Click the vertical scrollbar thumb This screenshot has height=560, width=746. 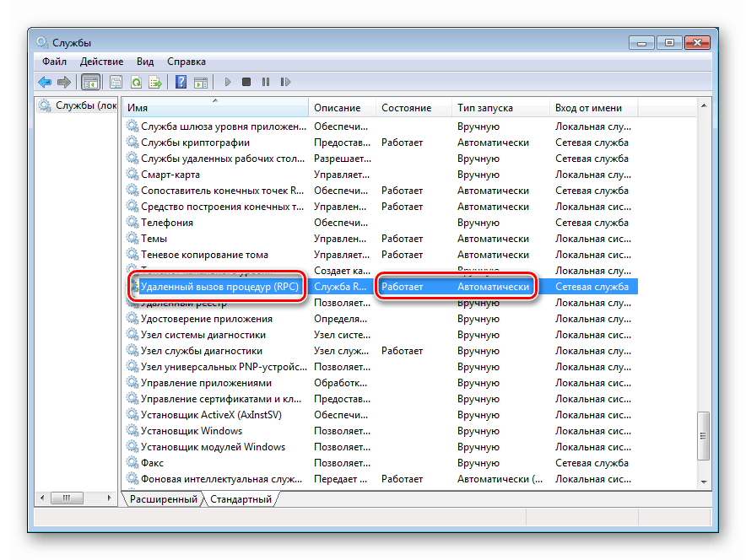pos(704,435)
